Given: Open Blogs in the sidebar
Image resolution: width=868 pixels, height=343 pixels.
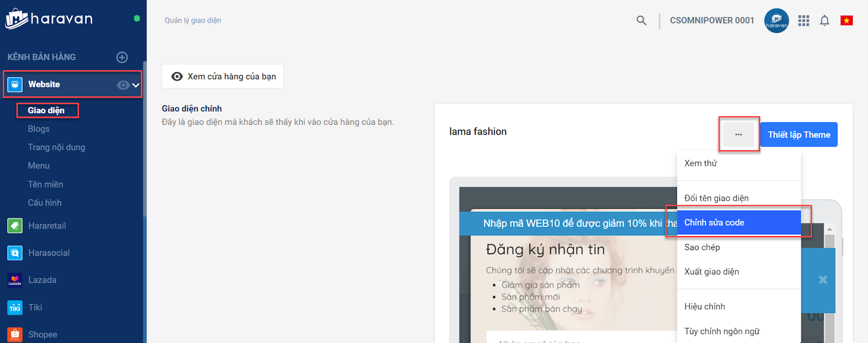Looking at the screenshot, I should [39, 129].
